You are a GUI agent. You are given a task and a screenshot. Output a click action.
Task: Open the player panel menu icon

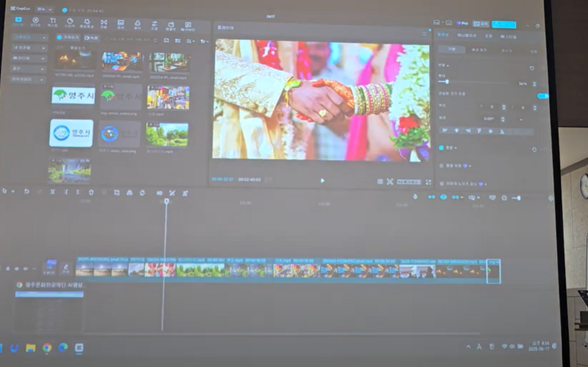[424, 34]
